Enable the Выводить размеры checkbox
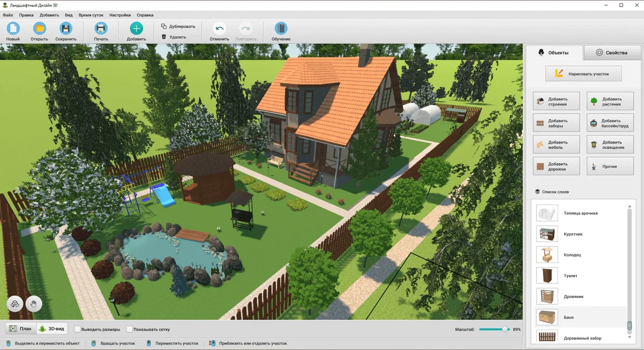Image resolution: width=644 pixels, height=350 pixels. (78, 329)
